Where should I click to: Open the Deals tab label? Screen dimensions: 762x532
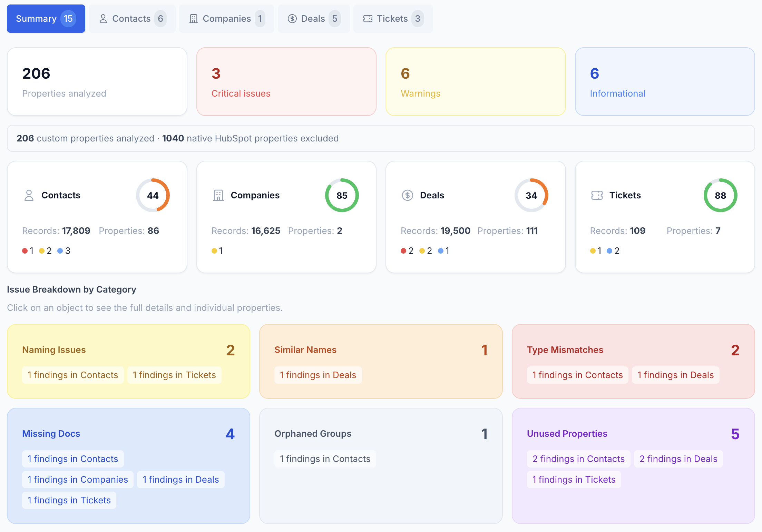[x=313, y=19]
